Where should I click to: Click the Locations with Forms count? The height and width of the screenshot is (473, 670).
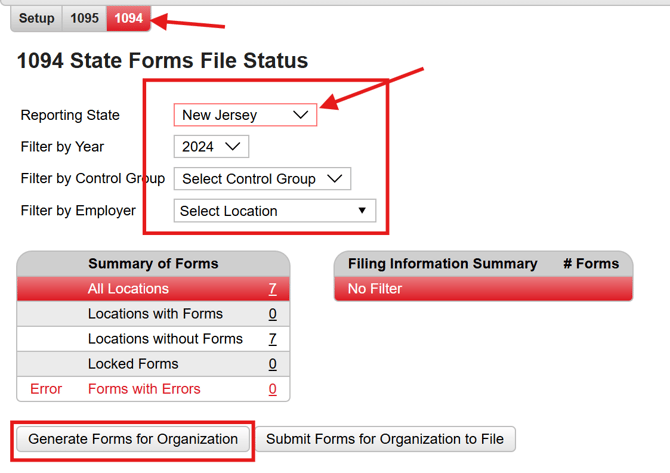(x=272, y=314)
